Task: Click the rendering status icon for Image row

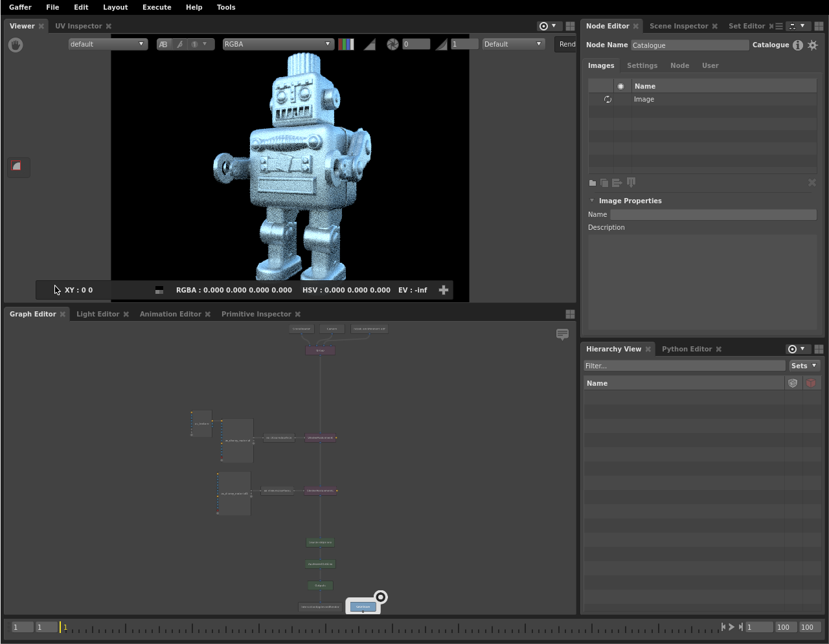Action: click(608, 99)
